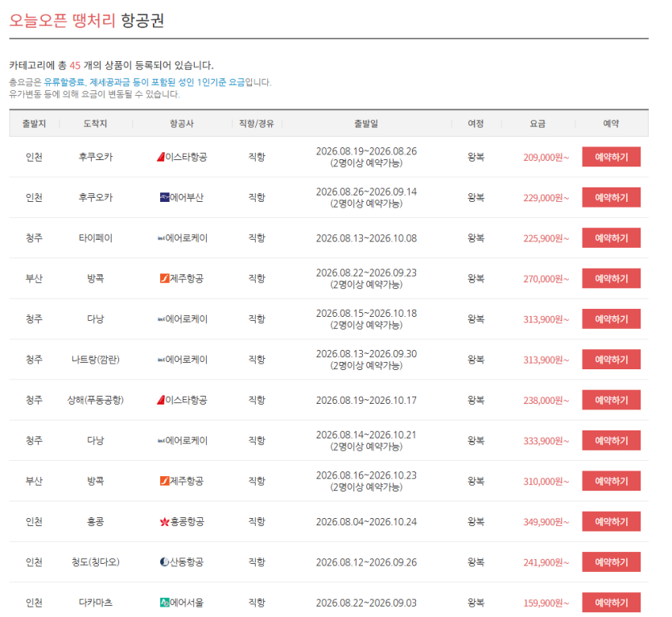Click the destination 청도(칭다오)
Viewport: 672px width, 617px height.
95,561
